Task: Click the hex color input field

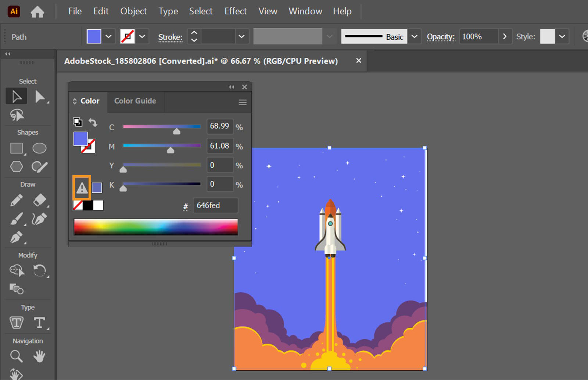Action: [x=215, y=205]
